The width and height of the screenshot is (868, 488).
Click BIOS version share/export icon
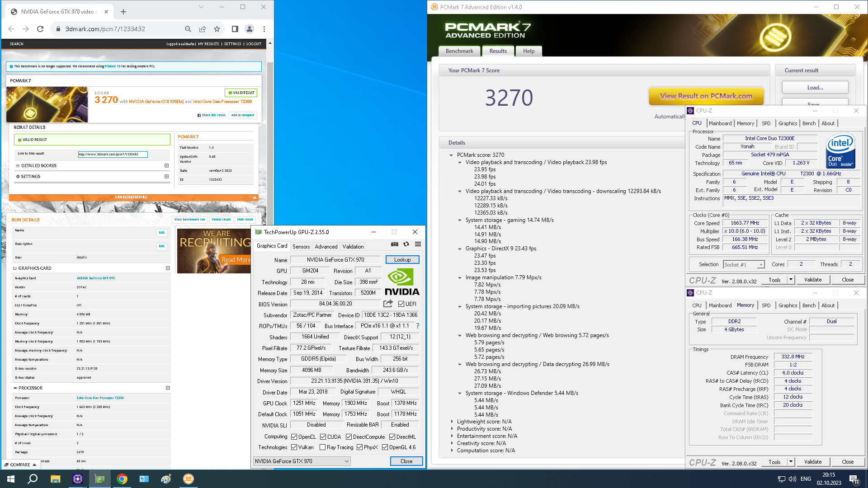[388, 304]
